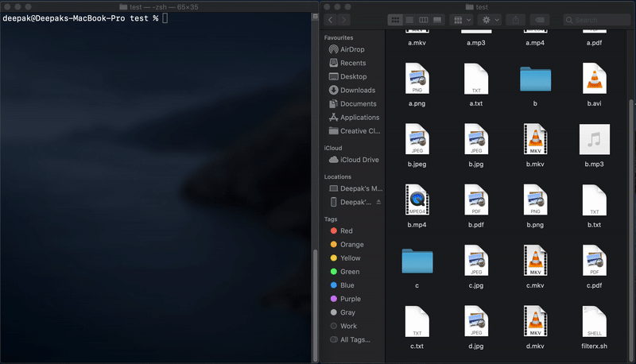Switch Finder to gallery view
The height and width of the screenshot is (364, 636).
(x=437, y=20)
